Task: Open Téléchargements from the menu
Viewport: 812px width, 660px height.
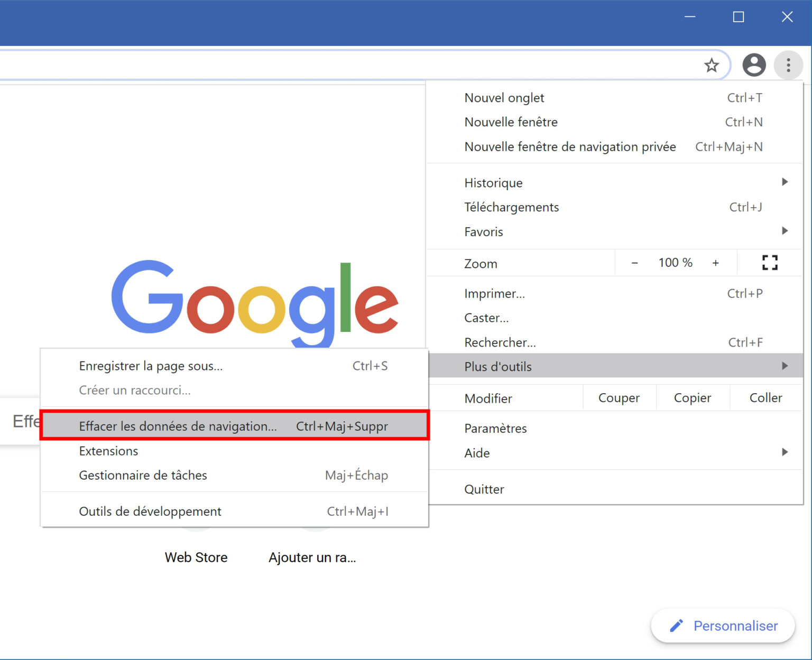Action: (x=511, y=207)
